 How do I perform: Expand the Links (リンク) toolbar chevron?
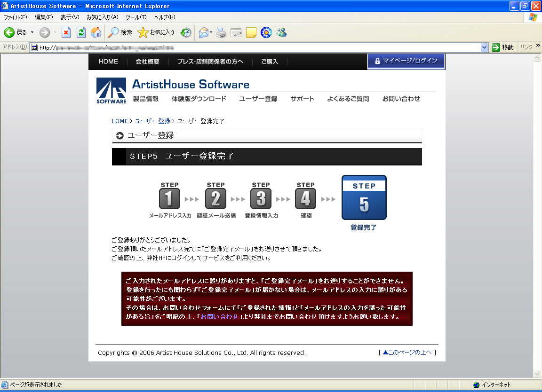538,46
